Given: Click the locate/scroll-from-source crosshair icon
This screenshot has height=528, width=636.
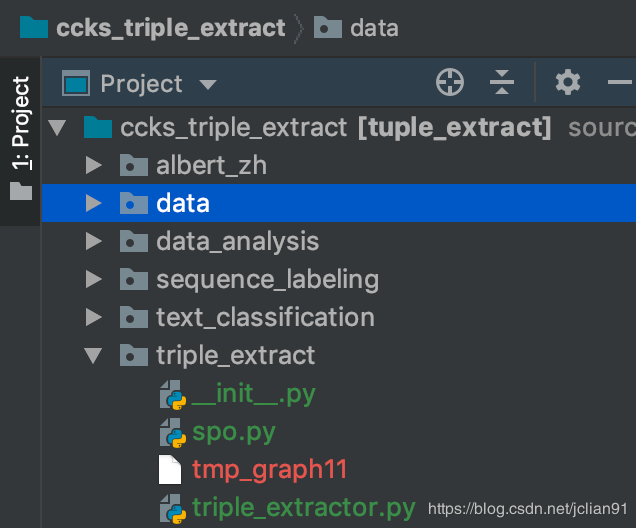Looking at the screenshot, I should [450, 82].
